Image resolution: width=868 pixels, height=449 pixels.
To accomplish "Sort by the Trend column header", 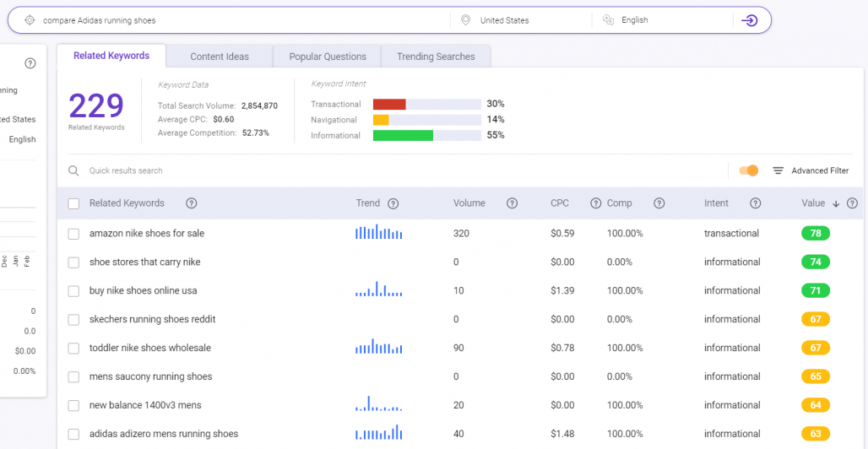I will pyautogui.click(x=368, y=203).
